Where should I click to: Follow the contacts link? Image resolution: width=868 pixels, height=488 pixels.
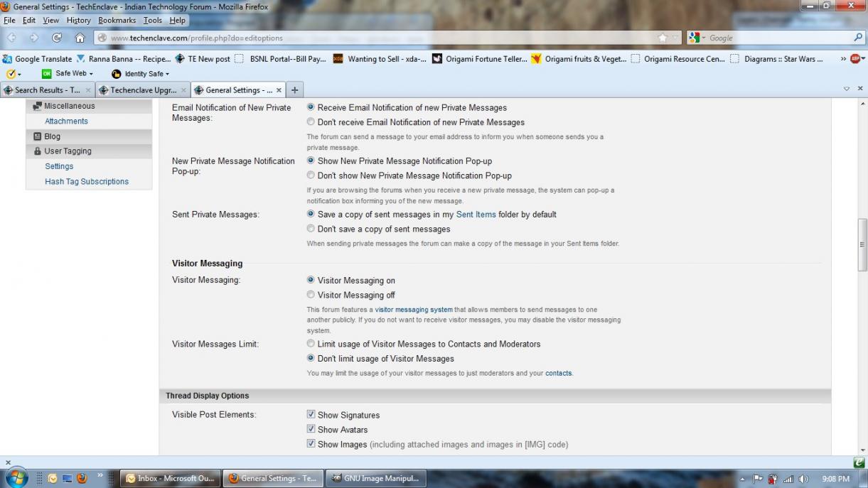(x=558, y=373)
